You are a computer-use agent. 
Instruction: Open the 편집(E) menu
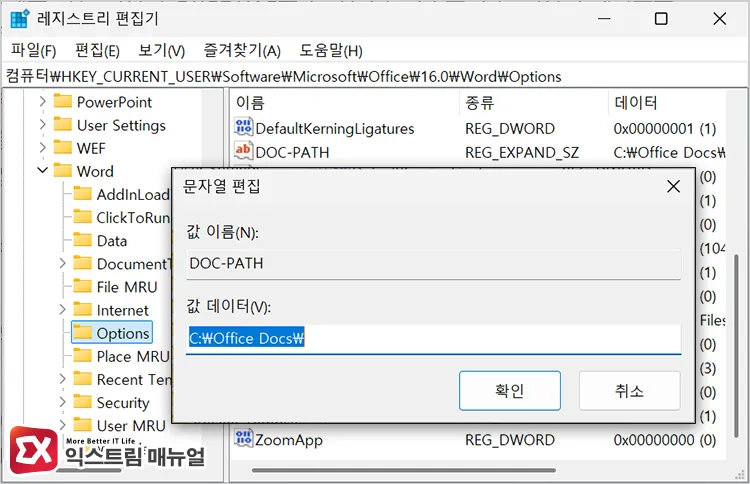[97, 50]
